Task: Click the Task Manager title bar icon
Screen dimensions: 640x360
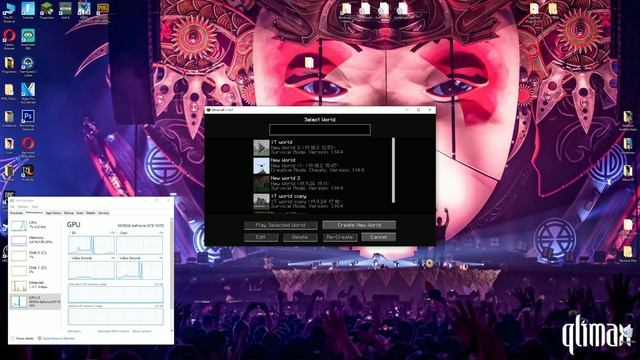Action: point(12,200)
